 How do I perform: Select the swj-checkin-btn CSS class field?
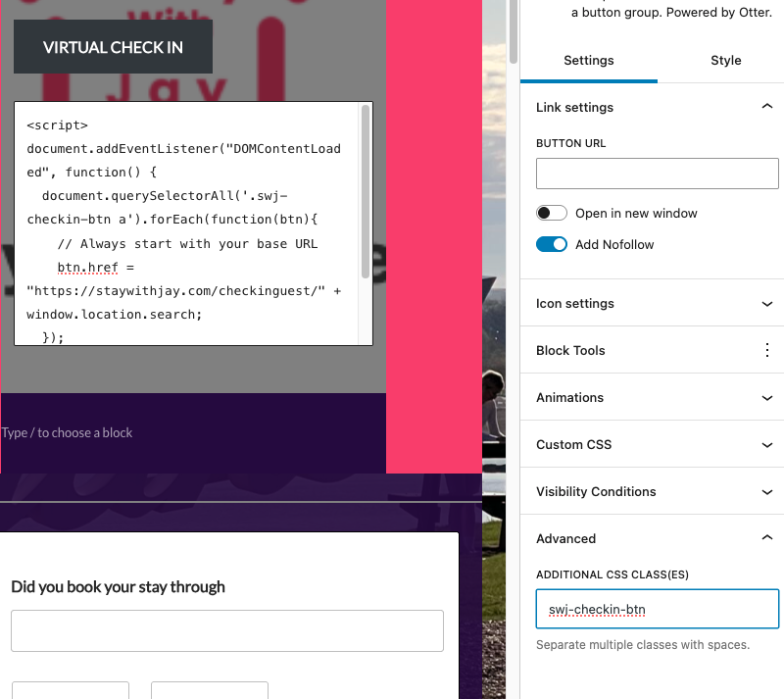click(657, 609)
